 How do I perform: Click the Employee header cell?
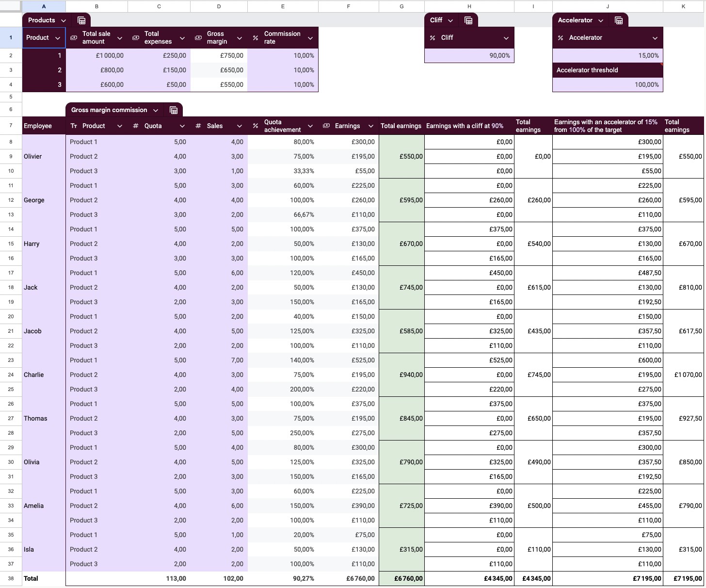(44, 126)
